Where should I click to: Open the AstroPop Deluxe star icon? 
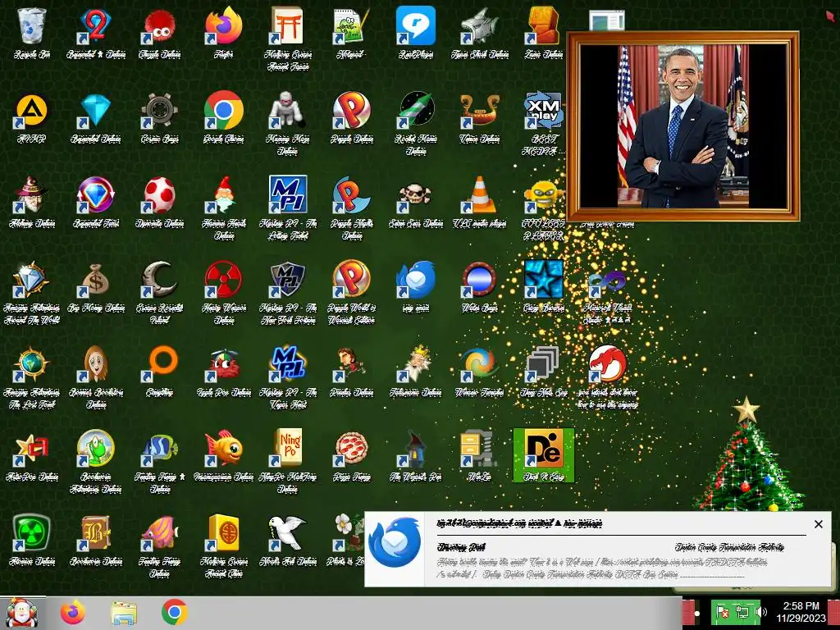[32, 450]
